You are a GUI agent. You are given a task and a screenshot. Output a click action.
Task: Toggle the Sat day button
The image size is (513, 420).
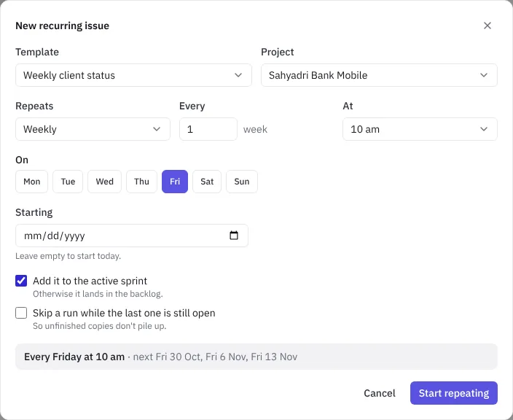(207, 182)
